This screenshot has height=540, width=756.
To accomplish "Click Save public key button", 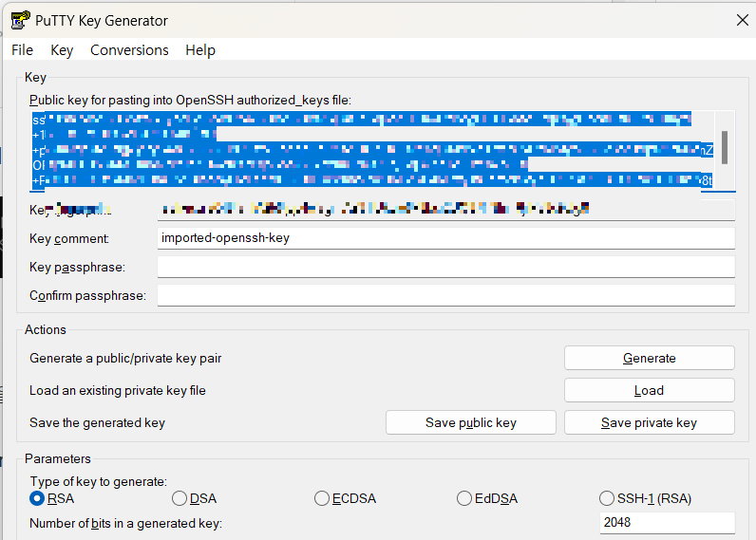I will pos(470,422).
